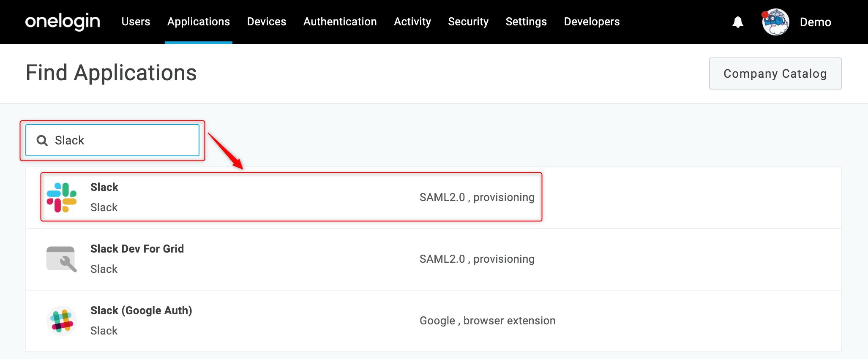Image resolution: width=868 pixels, height=359 pixels.
Task: Click vendor name under Slack (Google Auth)
Action: [x=104, y=331]
